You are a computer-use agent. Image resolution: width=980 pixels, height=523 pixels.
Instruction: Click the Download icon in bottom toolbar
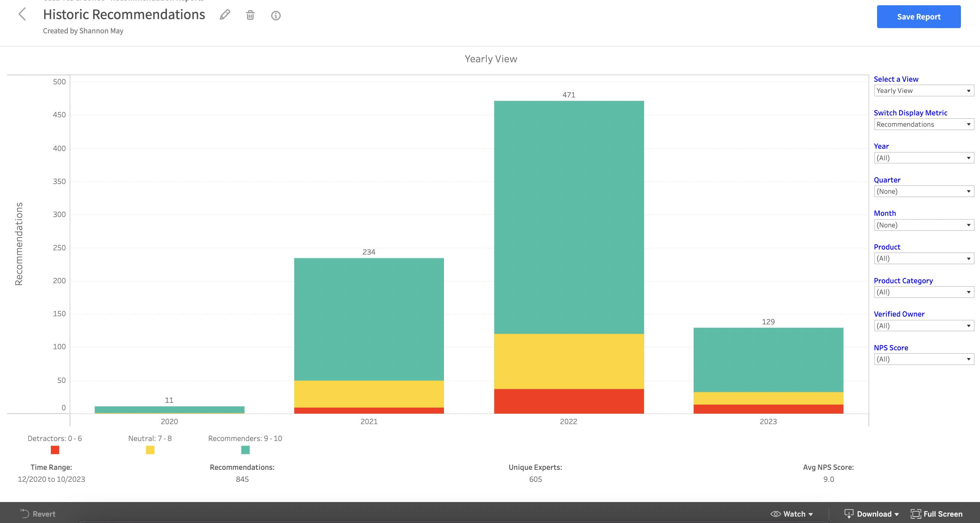click(x=848, y=514)
